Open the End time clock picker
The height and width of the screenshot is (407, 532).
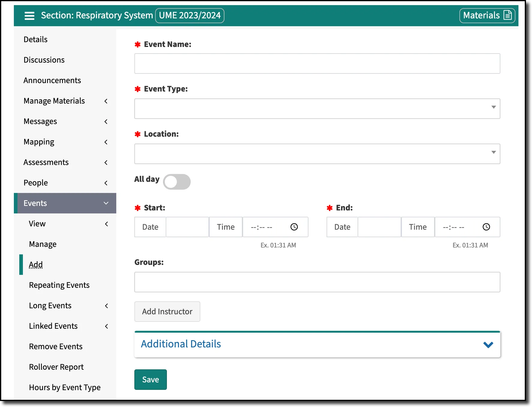pyautogui.click(x=486, y=227)
